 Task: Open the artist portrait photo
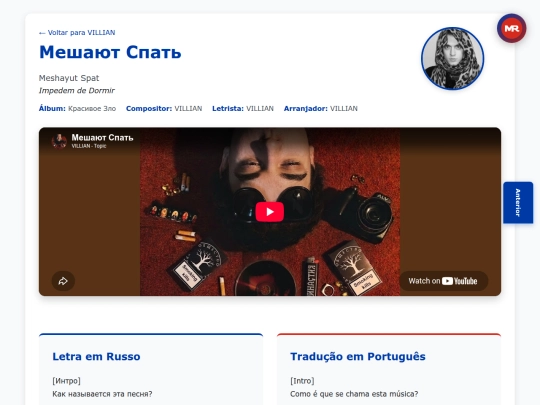click(x=452, y=59)
